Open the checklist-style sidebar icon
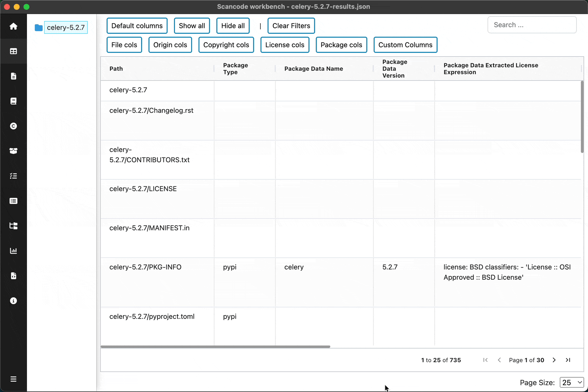This screenshot has height=392, width=588. click(13, 176)
